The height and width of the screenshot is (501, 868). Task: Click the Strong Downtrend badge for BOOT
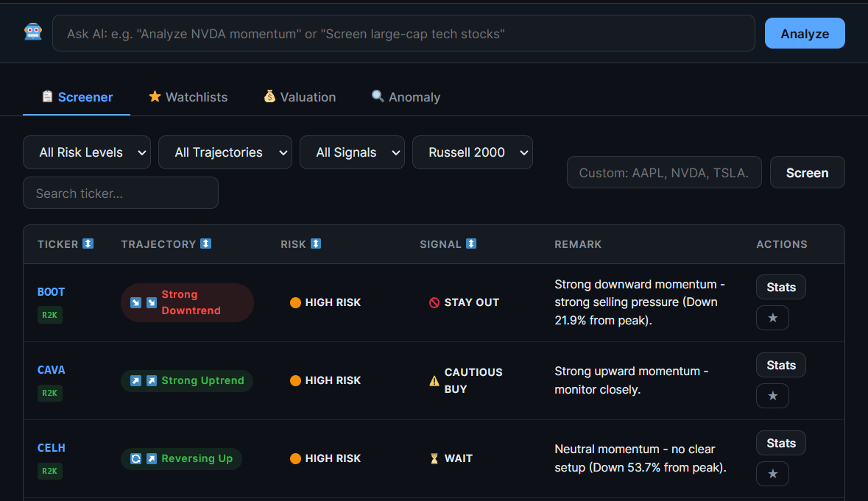pos(187,302)
